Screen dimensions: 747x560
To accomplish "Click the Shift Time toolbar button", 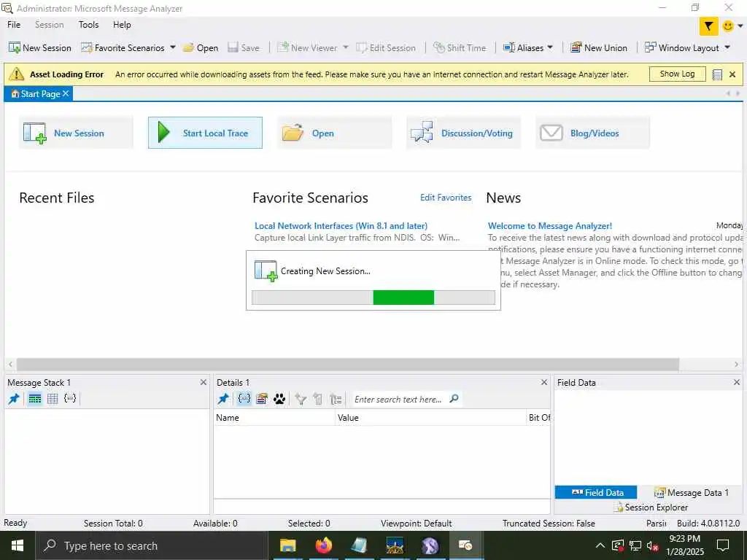I will pos(460,47).
